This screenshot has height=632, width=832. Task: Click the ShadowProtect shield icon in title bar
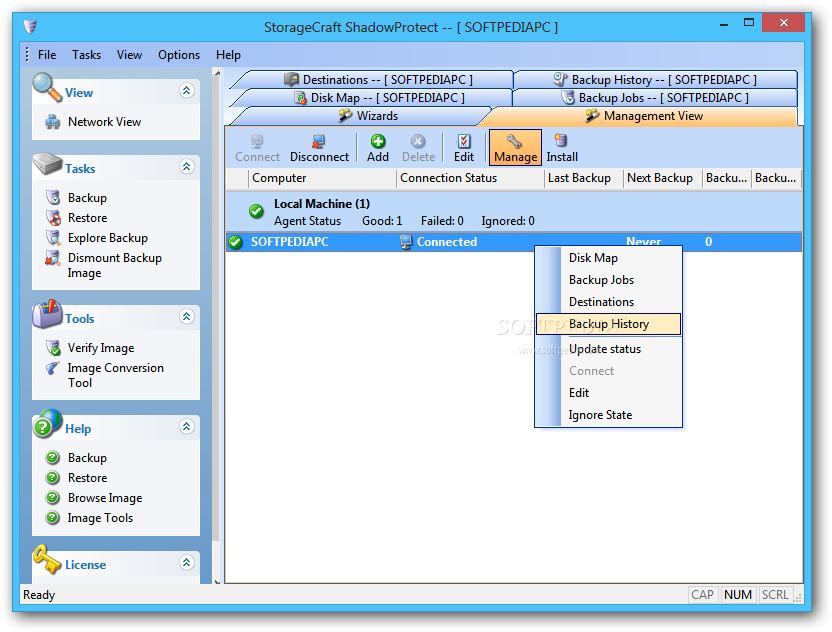tap(30, 27)
